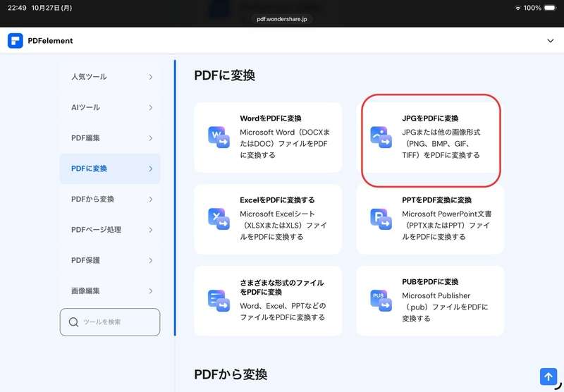This screenshot has height=392, width=564.
Task: Select the 人気ツール sidebar category
Action: [110, 77]
